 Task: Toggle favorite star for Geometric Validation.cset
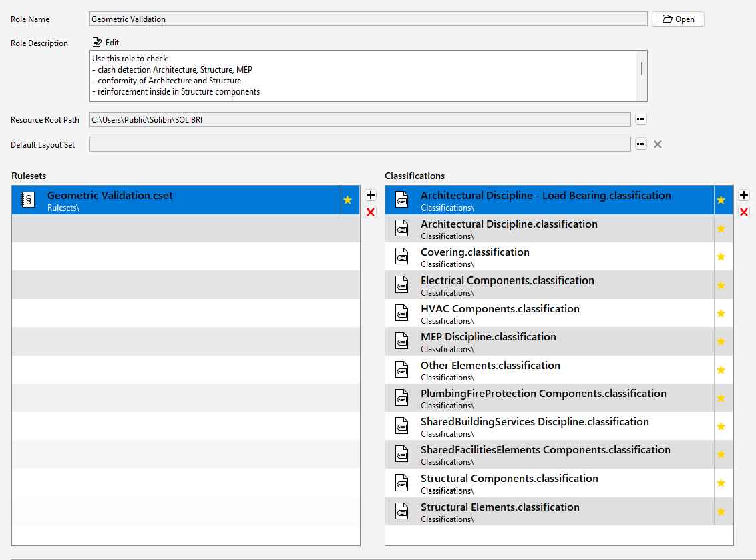coord(348,200)
